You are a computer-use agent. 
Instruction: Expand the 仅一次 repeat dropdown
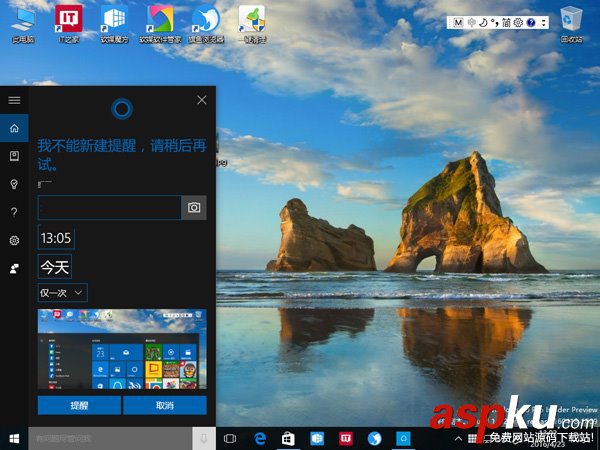[62, 293]
